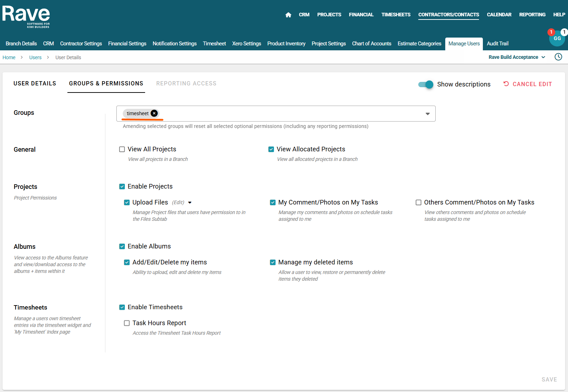Viewport: 568px width, 392px height.
Task: Open Contractors/Contacts top menu
Action: (x=448, y=15)
